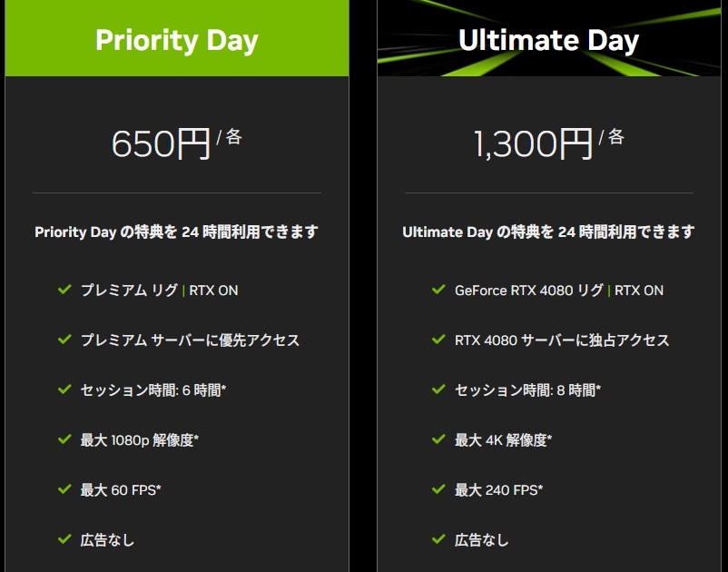The height and width of the screenshot is (572, 728).
Task: Click checkmark beside 最大 60 FPS
Action: tap(64, 490)
